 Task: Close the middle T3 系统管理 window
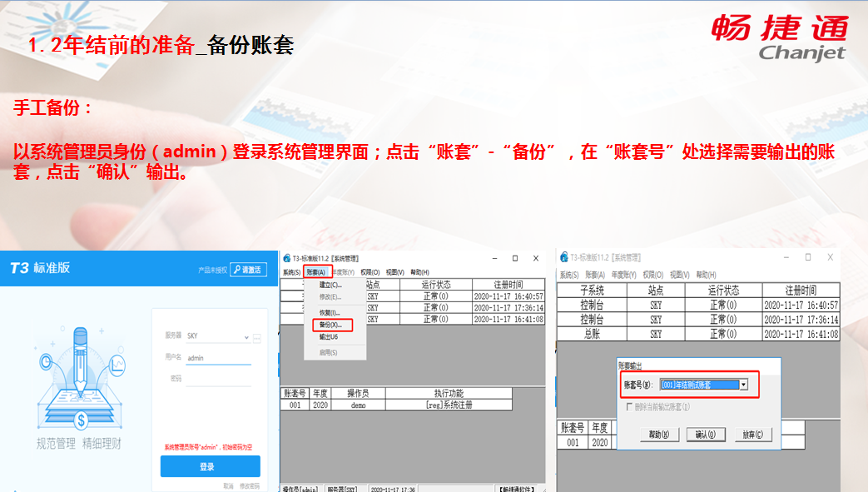[x=536, y=258]
